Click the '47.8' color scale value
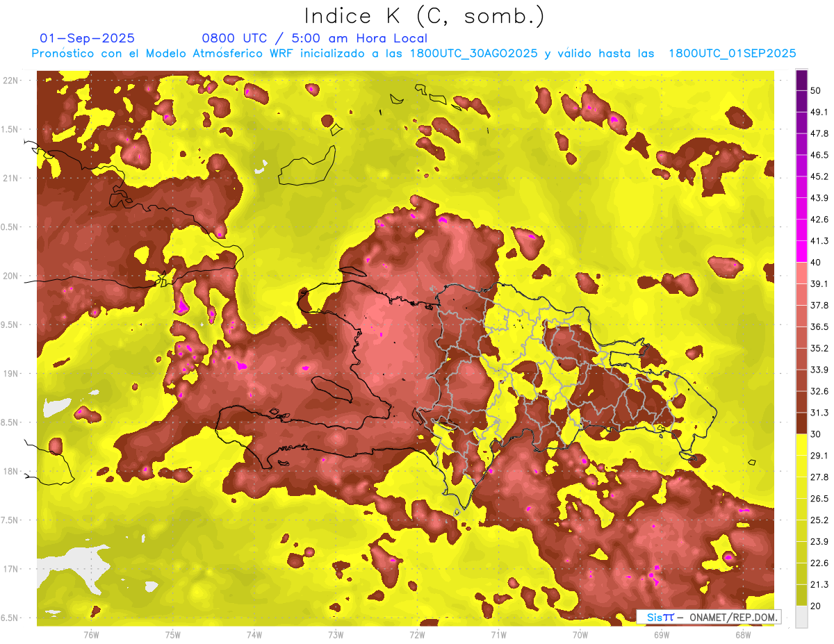 (x=819, y=133)
